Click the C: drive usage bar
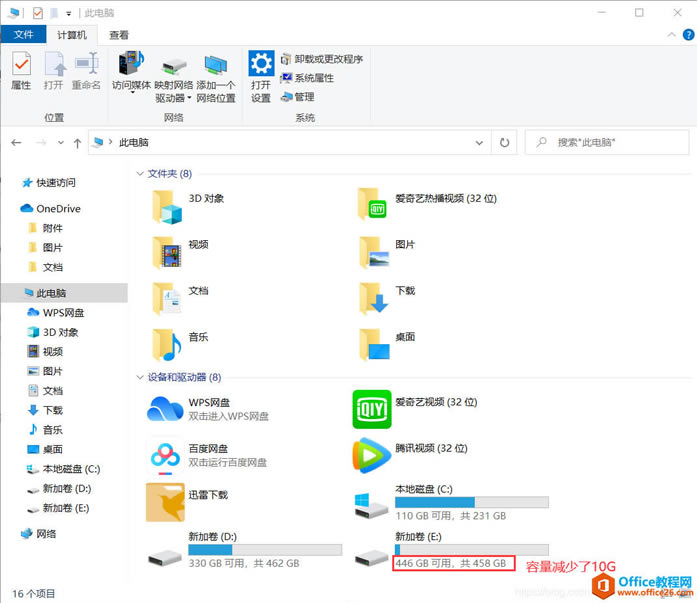Viewport: 697px width, 603px height. [472, 502]
